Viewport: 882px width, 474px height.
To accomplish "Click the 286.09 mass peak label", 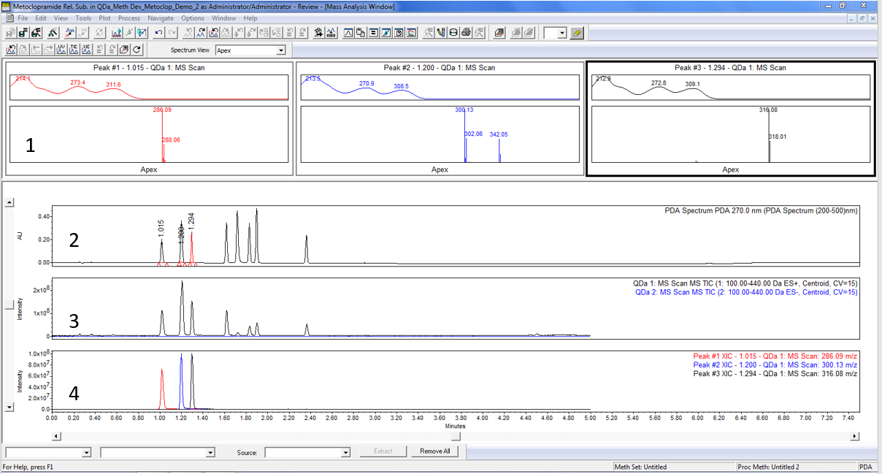I will [x=162, y=110].
